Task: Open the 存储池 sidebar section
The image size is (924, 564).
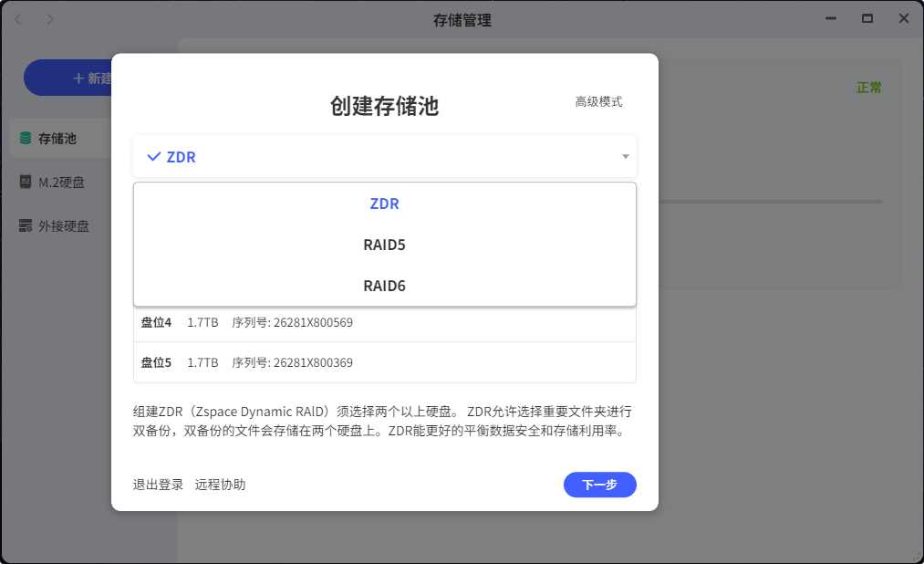Action: click(61, 138)
